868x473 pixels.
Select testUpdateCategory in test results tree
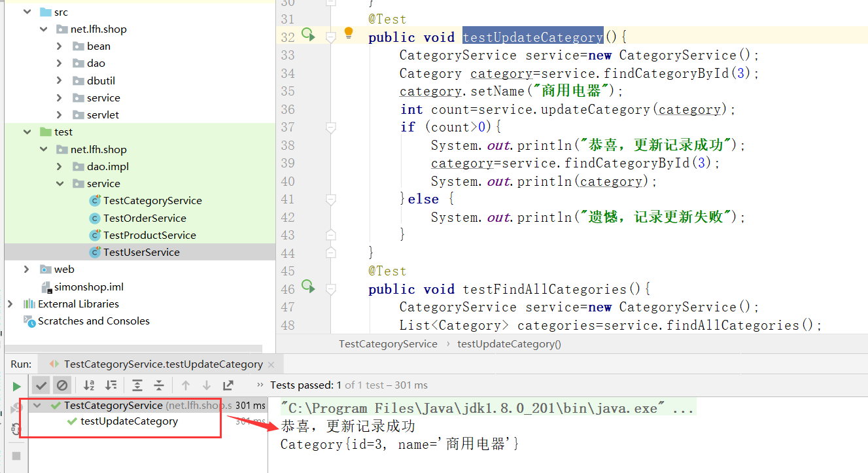[x=129, y=421]
